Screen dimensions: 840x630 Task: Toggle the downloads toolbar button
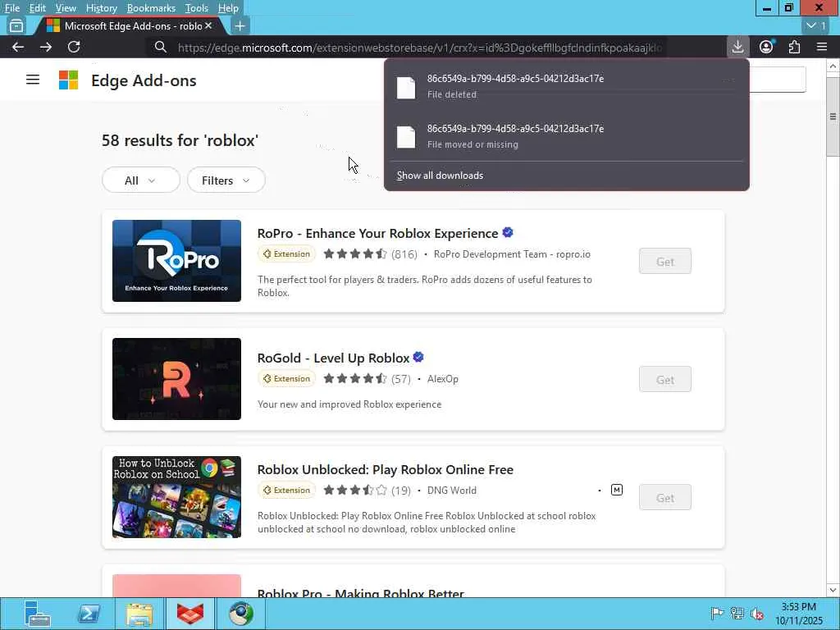click(737, 47)
